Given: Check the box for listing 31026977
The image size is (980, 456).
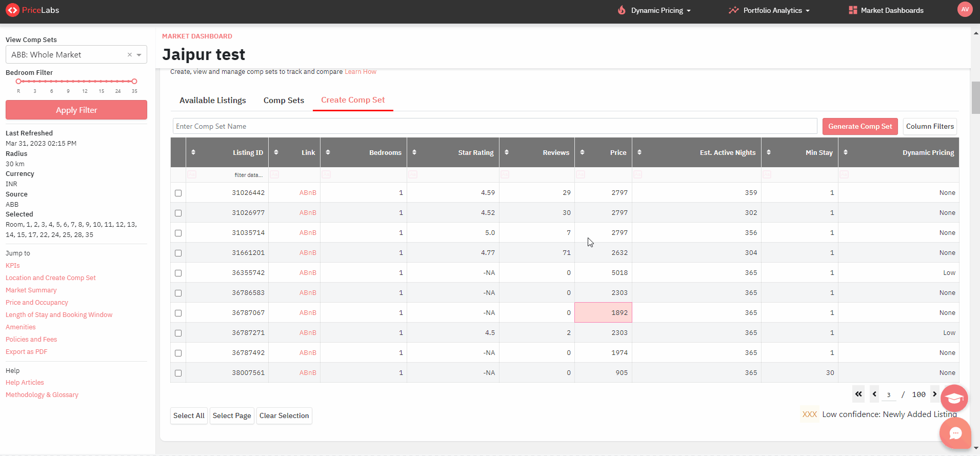Looking at the screenshot, I should click(x=178, y=213).
